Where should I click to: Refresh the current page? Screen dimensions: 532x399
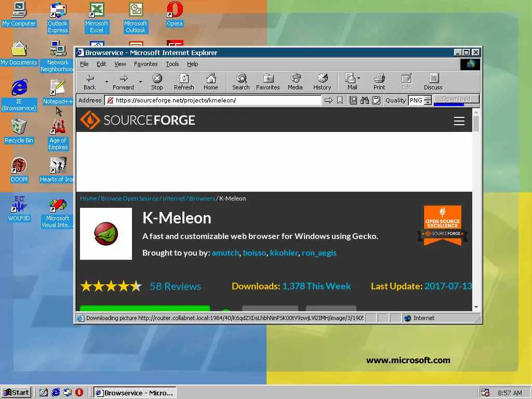tap(184, 82)
